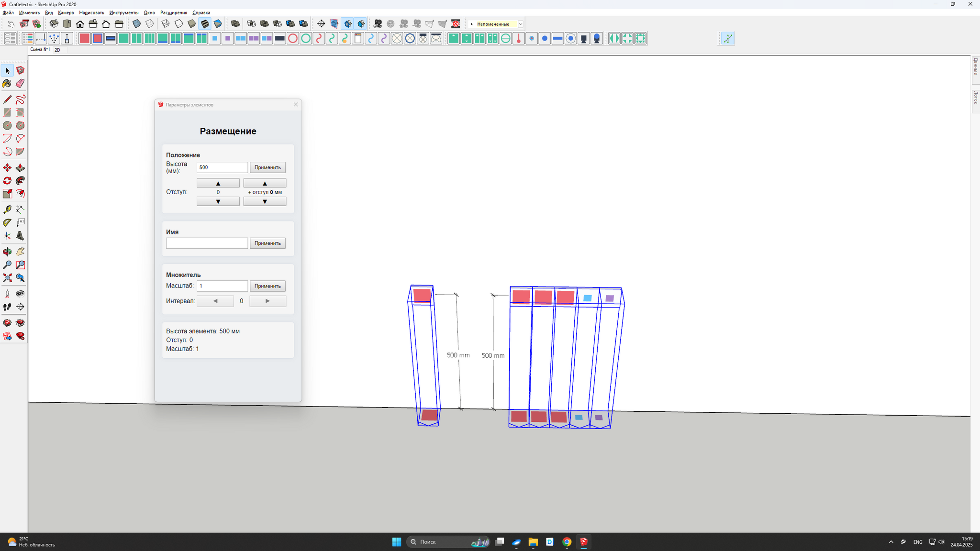Pick the Line pencil tool
Image resolution: width=980 pixels, height=551 pixels.
[7, 99]
